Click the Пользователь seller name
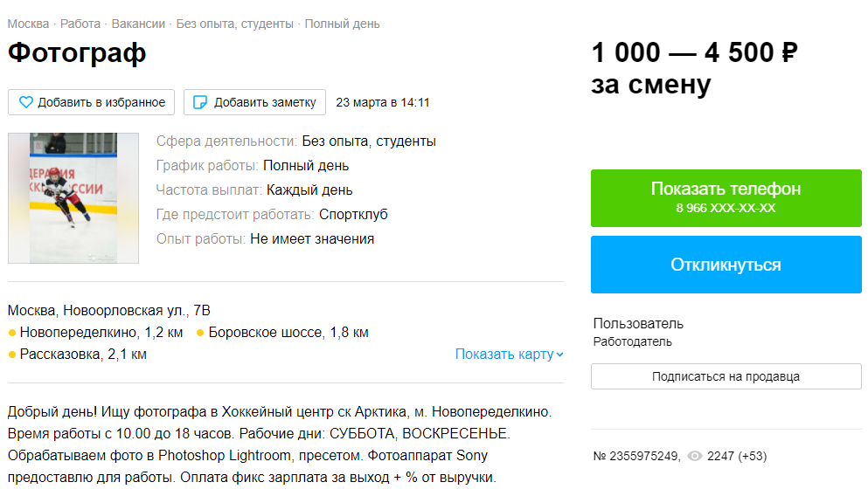 coord(638,324)
